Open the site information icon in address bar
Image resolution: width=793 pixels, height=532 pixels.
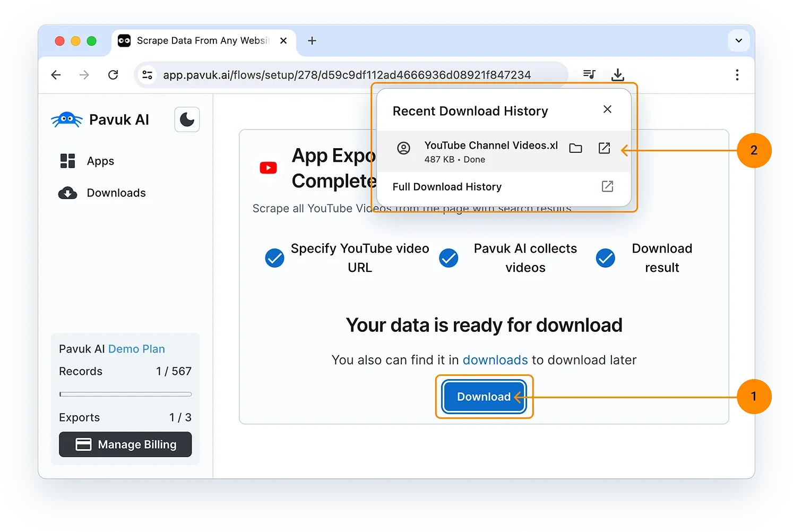(148, 75)
